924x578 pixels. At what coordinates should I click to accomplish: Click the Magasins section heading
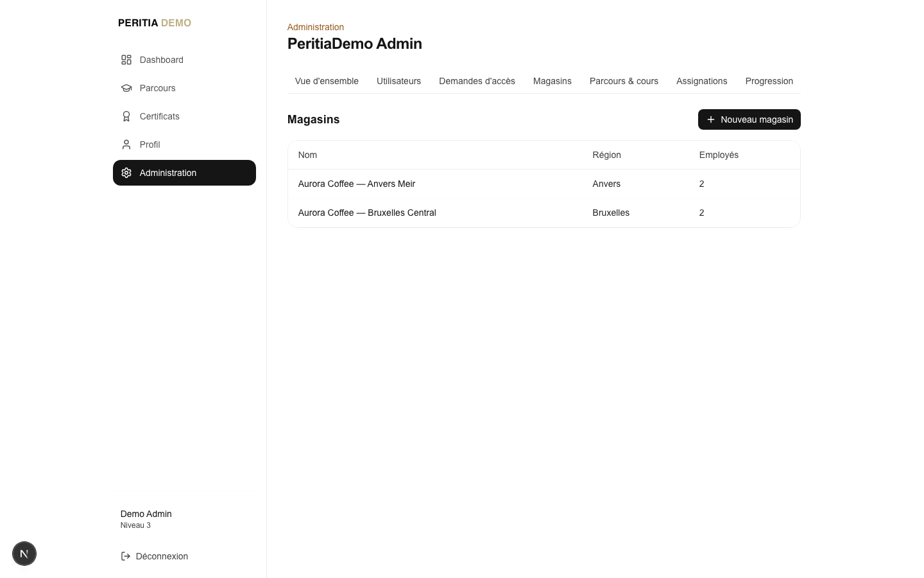314,119
